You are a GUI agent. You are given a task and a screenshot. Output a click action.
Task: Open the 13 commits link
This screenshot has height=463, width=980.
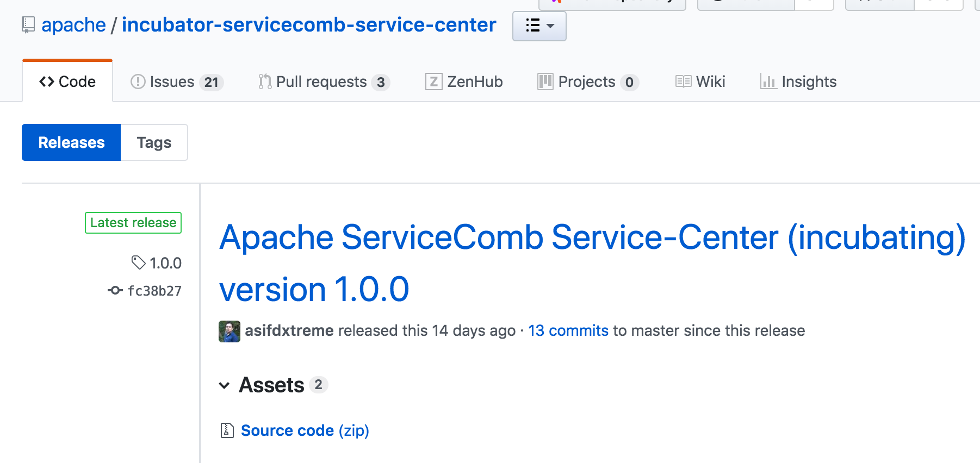[x=568, y=330]
